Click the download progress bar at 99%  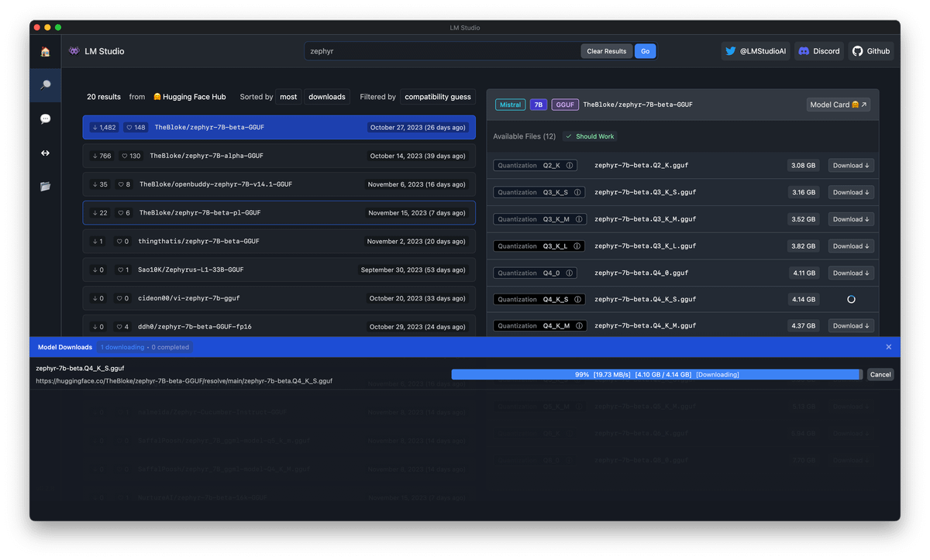[656, 375]
